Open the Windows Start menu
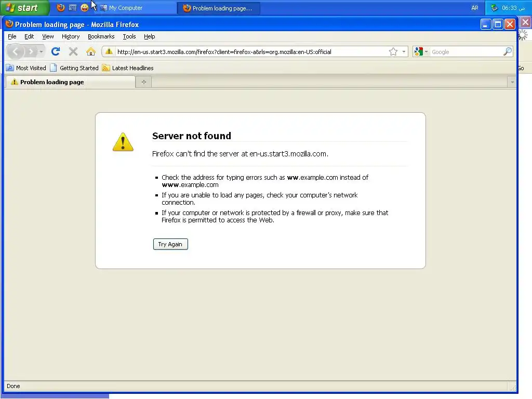Viewport: 532px width, 399px height. [x=25, y=8]
